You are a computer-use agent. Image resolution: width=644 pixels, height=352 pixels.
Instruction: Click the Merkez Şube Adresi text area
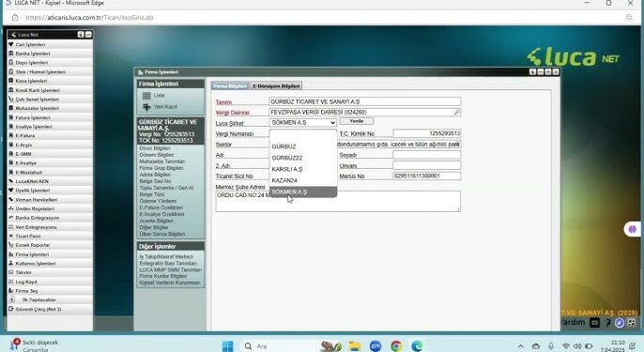[338, 201]
